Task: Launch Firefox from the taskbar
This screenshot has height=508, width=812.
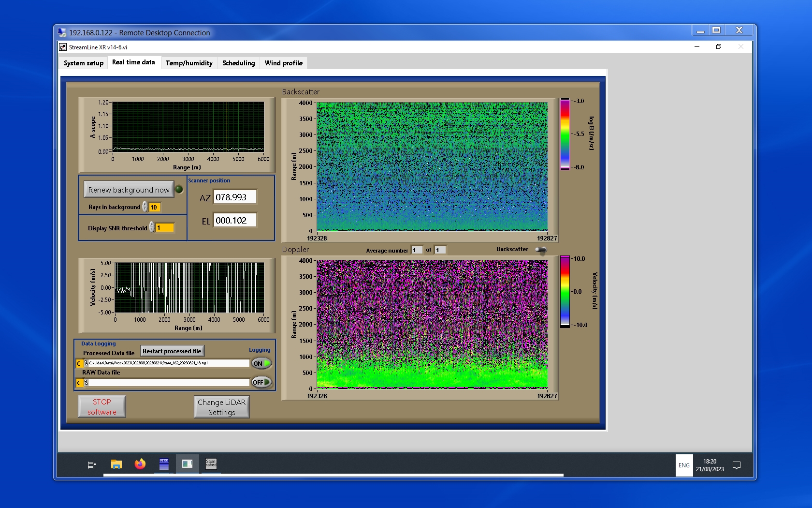Action: pos(140,464)
